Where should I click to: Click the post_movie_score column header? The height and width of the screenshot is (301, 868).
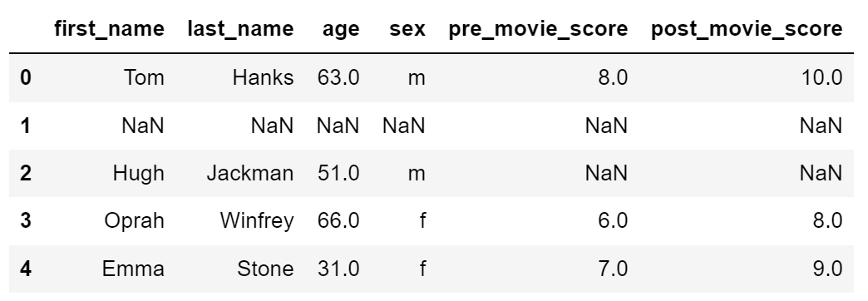tap(747, 29)
